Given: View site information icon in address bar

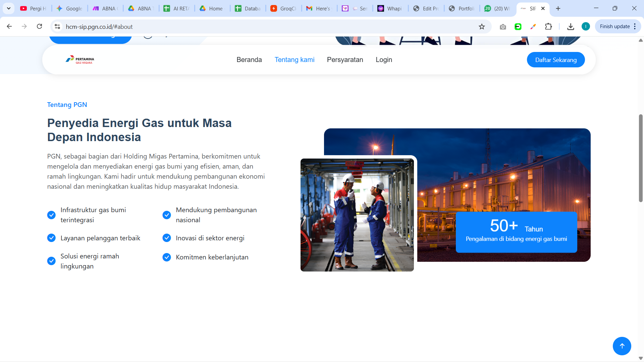Looking at the screenshot, I should point(57,26).
